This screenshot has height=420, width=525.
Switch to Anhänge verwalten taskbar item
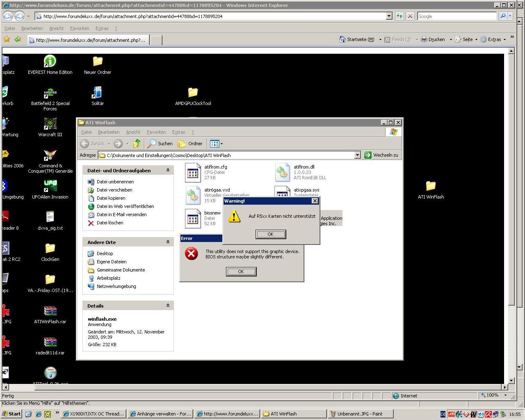pyautogui.click(x=160, y=414)
